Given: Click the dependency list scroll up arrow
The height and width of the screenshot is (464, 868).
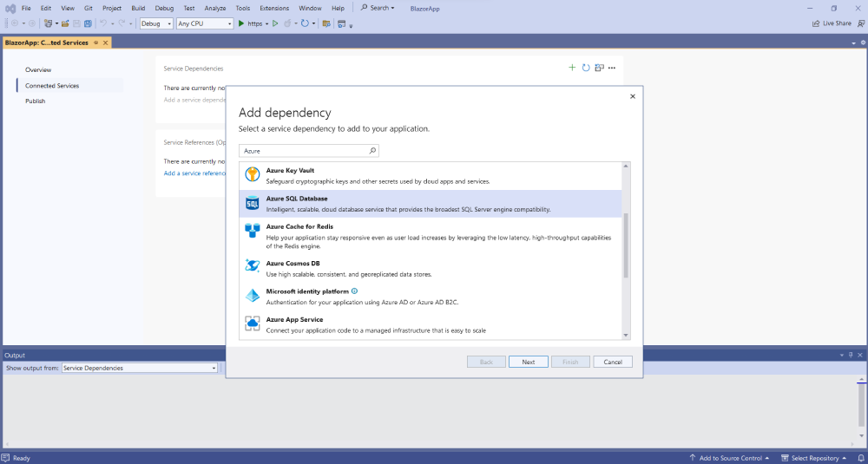Looking at the screenshot, I should click(626, 166).
